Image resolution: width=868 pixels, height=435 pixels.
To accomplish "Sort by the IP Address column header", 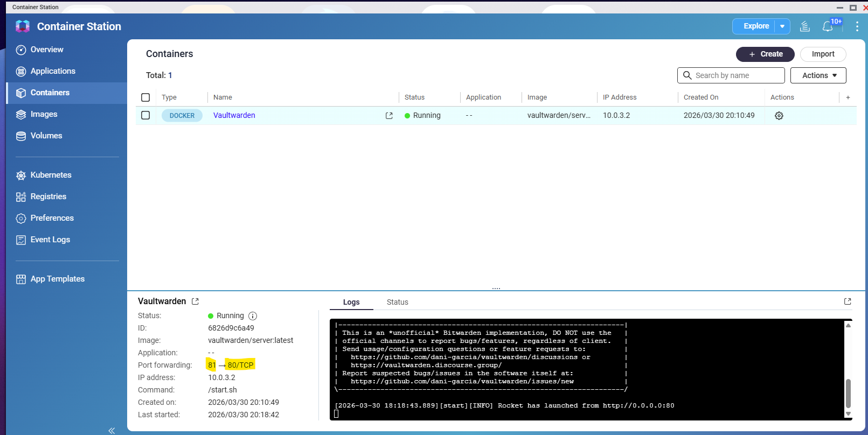I will coord(620,97).
